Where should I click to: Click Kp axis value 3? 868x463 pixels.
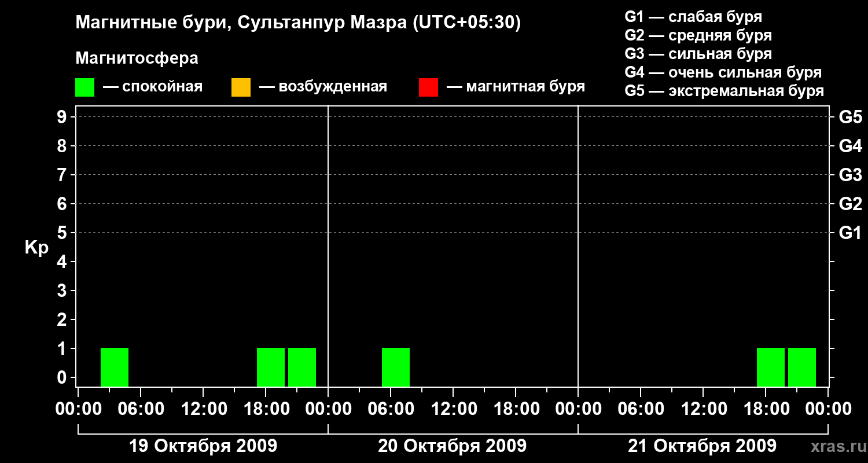click(63, 291)
